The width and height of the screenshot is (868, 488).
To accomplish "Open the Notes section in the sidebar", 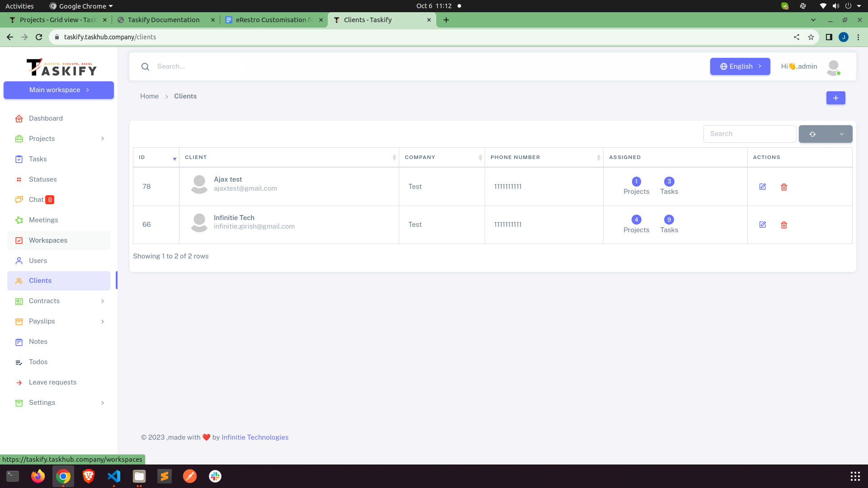I will point(38,341).
